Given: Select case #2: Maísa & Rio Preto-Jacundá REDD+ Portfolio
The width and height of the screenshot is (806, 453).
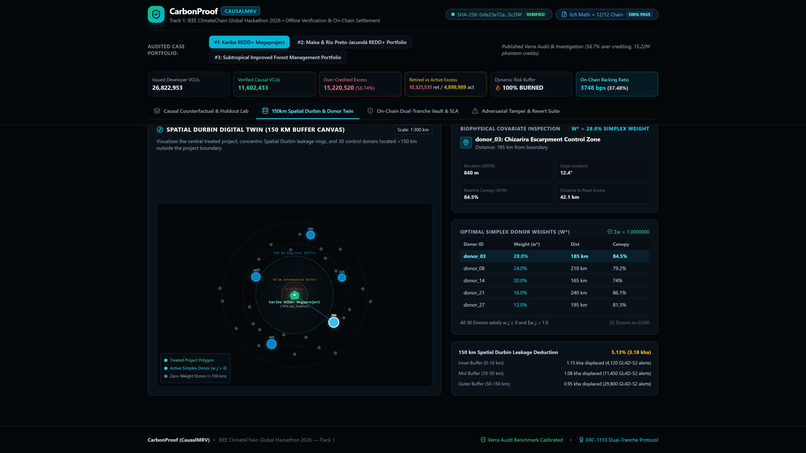Looking at the screenshot, I should pos(352,42).
